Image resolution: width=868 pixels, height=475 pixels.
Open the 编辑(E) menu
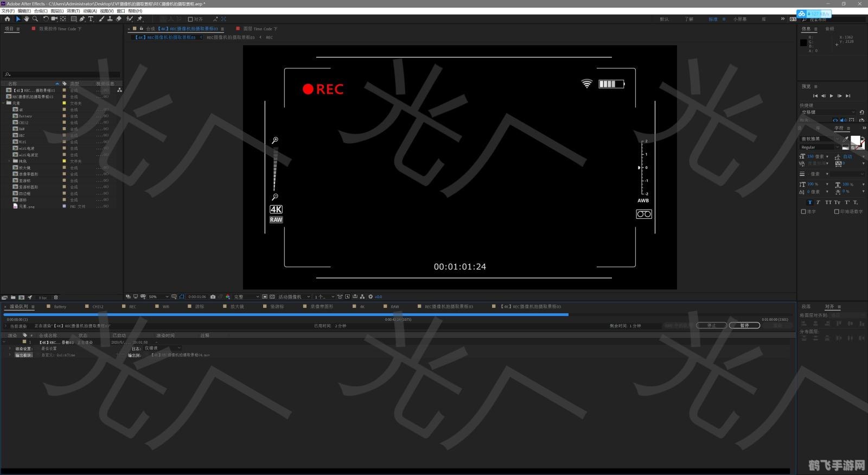click(x=24, y=11)
